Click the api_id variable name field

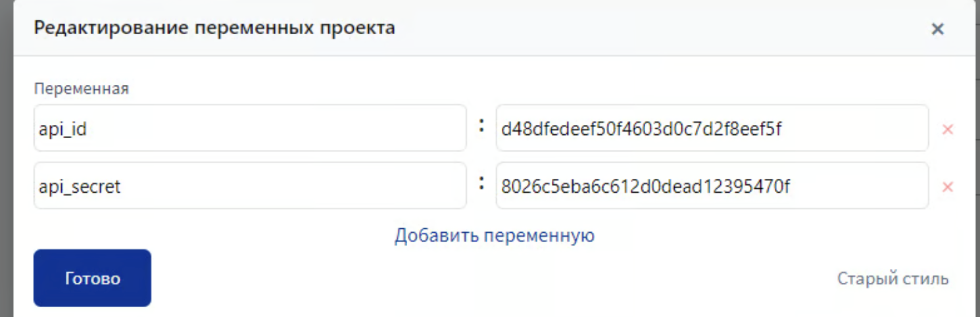click(x=250, y=128)
